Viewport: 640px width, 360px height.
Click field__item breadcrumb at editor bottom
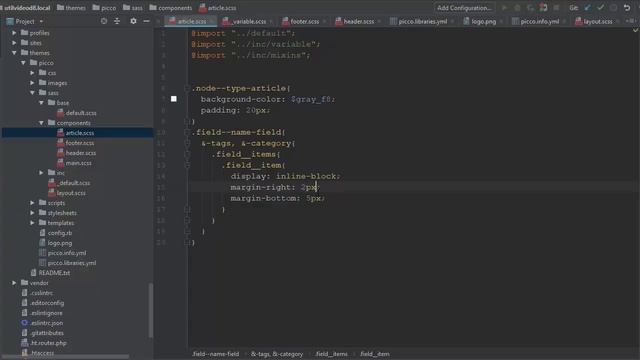pos(375,354)
